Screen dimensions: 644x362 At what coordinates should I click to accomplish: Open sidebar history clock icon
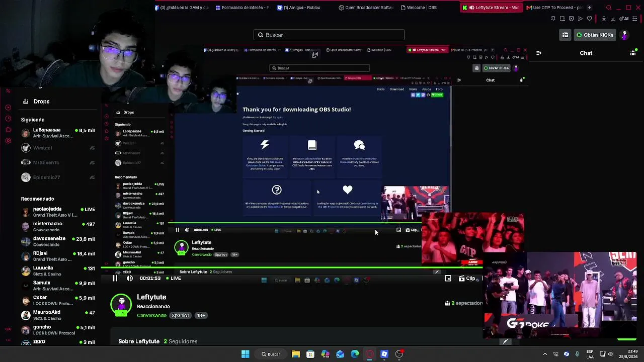point(8,119)
